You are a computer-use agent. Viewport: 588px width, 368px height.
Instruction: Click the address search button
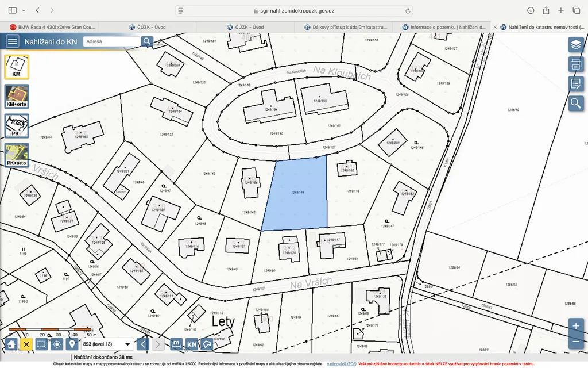[147, 41]
